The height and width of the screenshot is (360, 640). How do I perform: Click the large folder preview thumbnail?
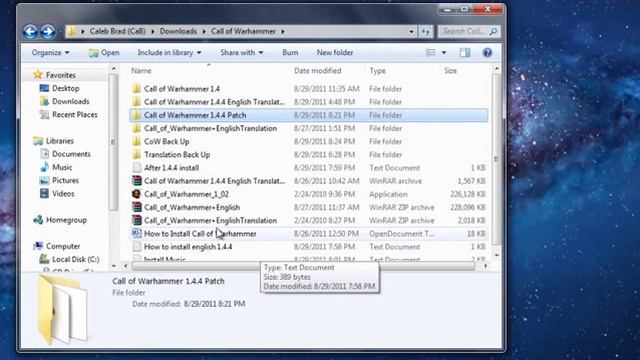tap(62, 309)
